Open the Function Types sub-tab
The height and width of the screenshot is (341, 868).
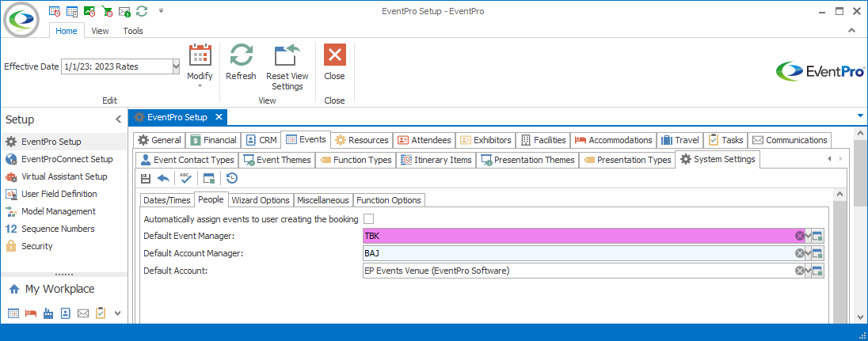pos(356,160)
